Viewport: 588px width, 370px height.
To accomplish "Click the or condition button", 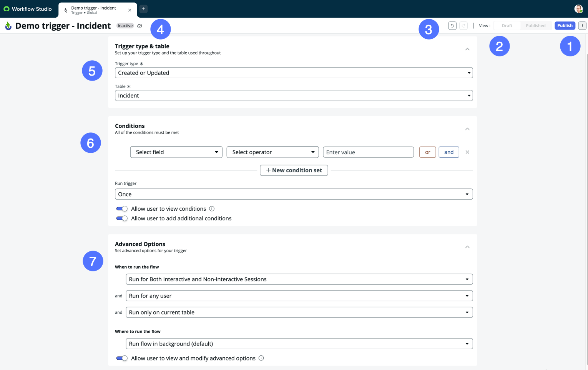I will click(x=427, y=152).
